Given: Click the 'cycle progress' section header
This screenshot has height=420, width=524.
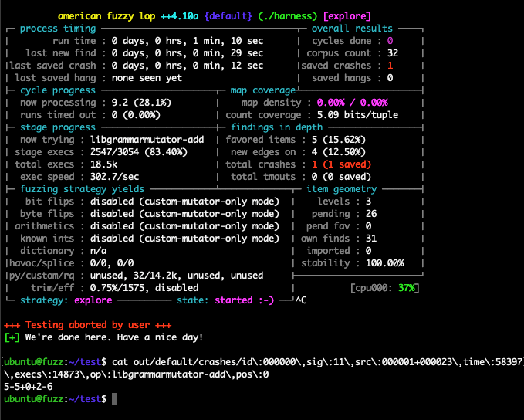Looking at the screenshot, I should click(x=58, y=90).
